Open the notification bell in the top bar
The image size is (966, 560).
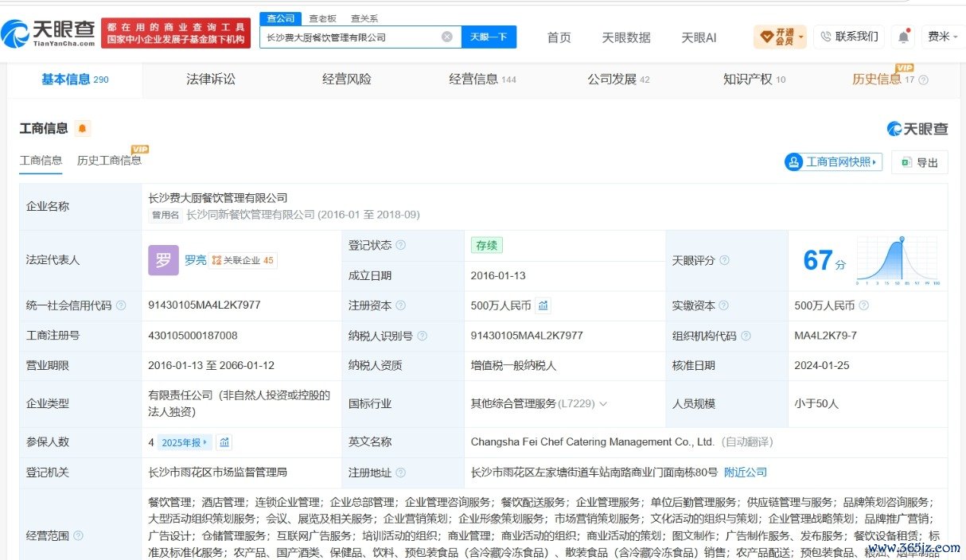coord(903,37)
